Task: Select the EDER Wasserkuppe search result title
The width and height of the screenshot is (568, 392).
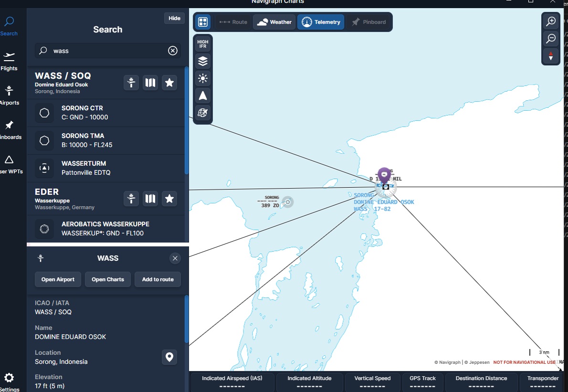Action: 47,191
